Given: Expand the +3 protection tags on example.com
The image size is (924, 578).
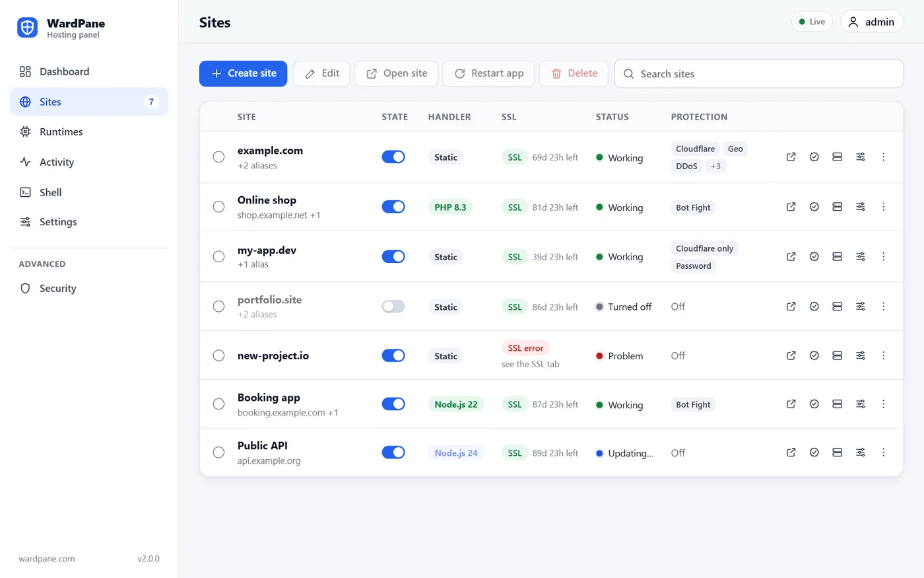Looking at the screenshot, I should 715,166.
